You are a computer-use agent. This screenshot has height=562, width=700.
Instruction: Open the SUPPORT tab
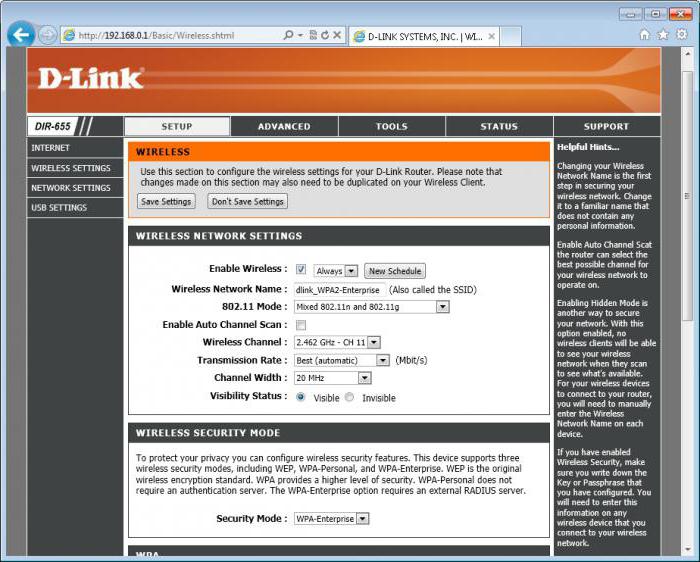pos(606,126)
